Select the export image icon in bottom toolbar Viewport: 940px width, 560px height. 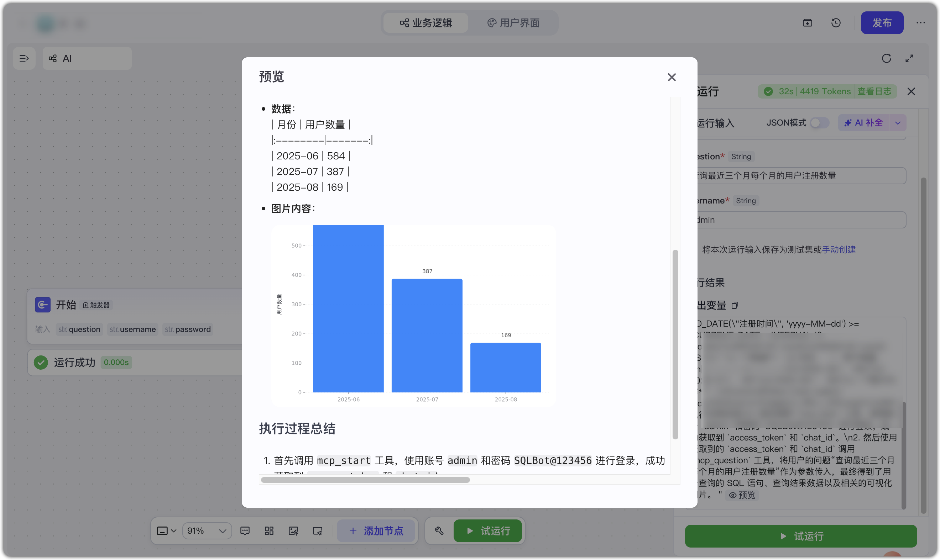pyautogui.click(x=293, y=530)
